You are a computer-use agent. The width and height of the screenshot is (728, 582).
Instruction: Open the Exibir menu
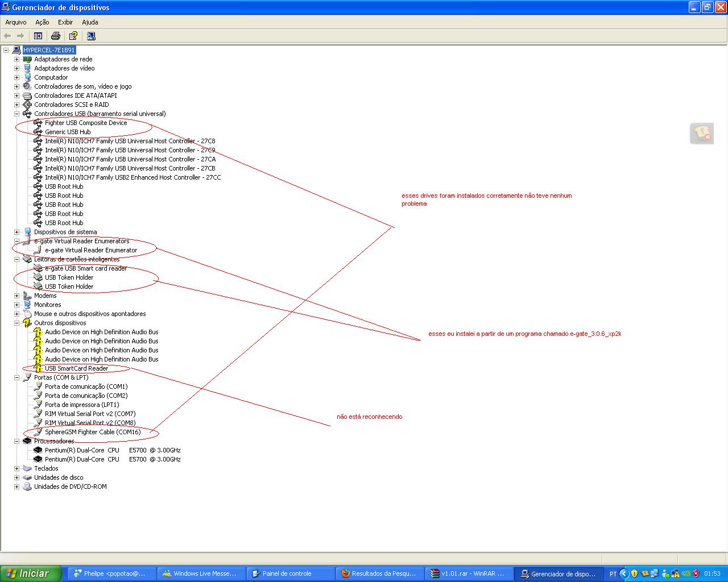click(x=65, y=22)
